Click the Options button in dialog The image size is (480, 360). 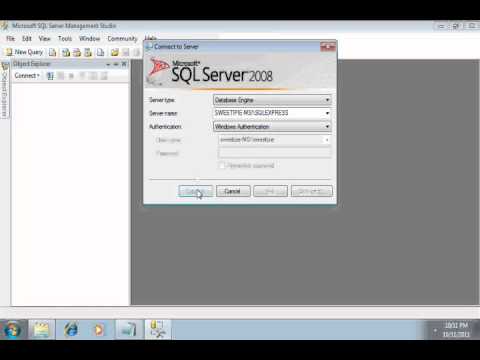[x=312, y=191]
